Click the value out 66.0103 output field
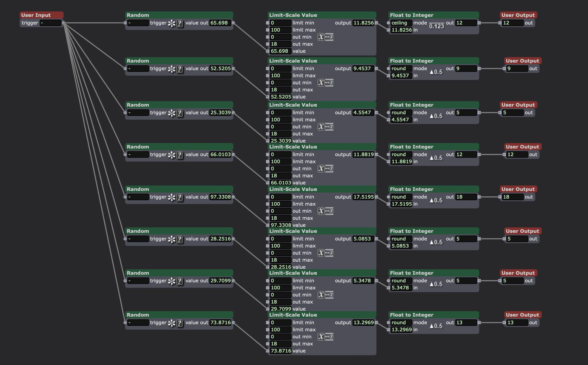Screen dimensions: 588x365 (220, 154)
